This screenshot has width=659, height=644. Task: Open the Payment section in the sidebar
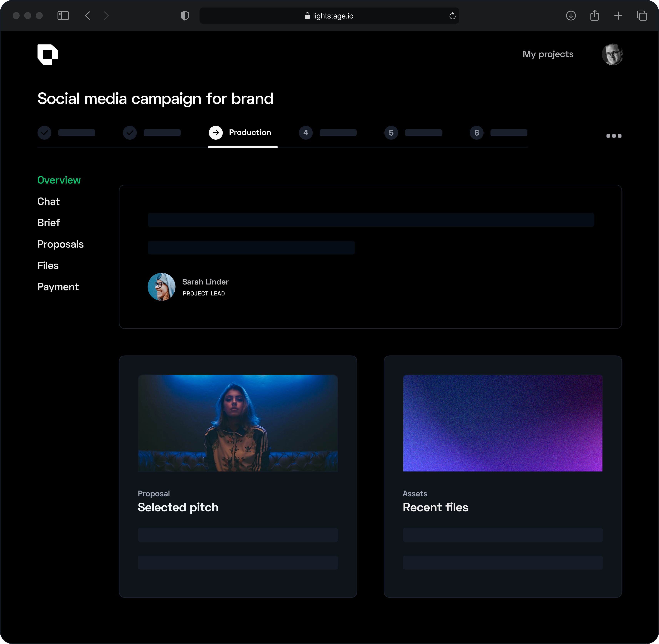[58, 287]
